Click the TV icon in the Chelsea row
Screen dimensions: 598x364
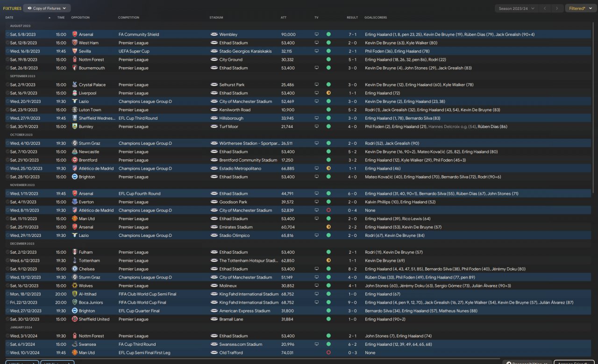point(316,269)
